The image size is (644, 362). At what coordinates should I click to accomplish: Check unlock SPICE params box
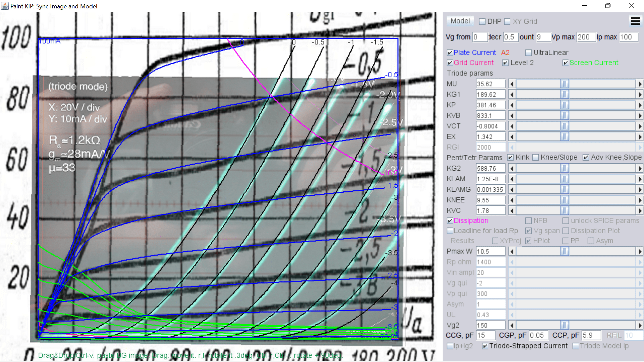(x=566, y=221)
